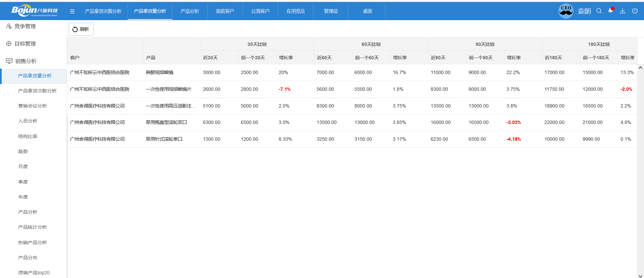Select 热销产品分析 sidebar item
Viewport: 644px width, 278px height.
33,242
